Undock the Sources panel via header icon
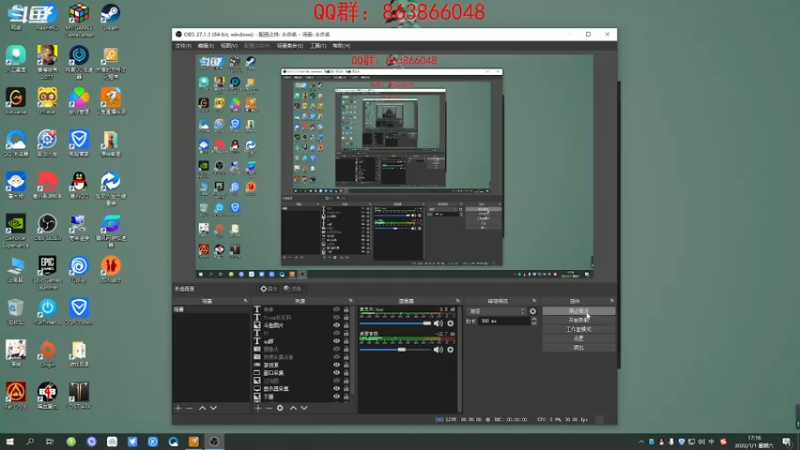Viewport: 800px width, 450px height. click(x=351, y=301)
